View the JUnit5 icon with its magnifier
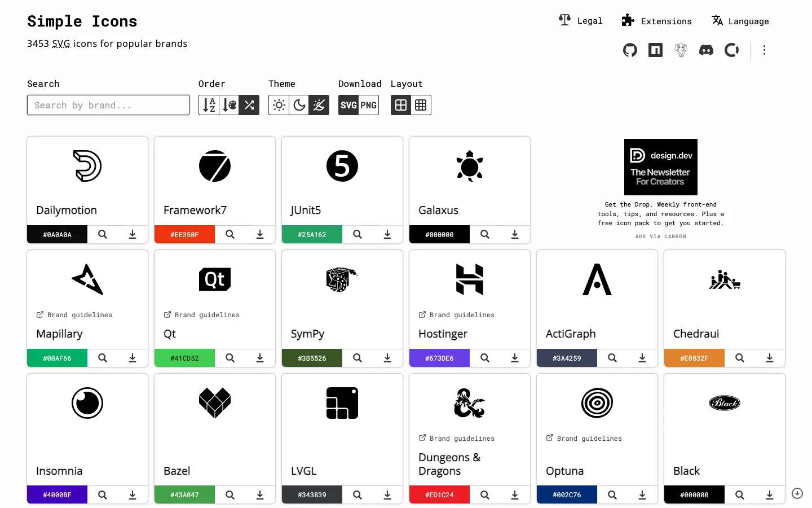 pyautogui.click(x=358, y=234)
